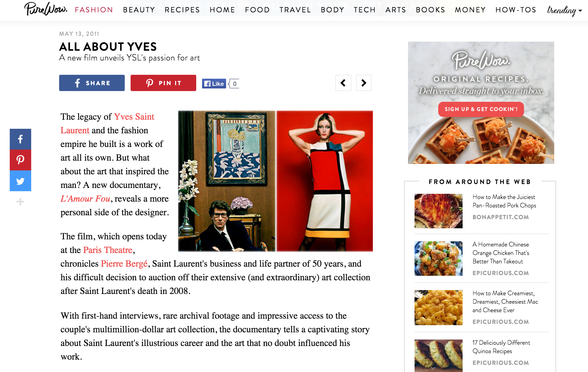Viewport: 588px width, 372px height.
Task: Click the blue Facebook SHARE button
Action: (x=92, y=83)
